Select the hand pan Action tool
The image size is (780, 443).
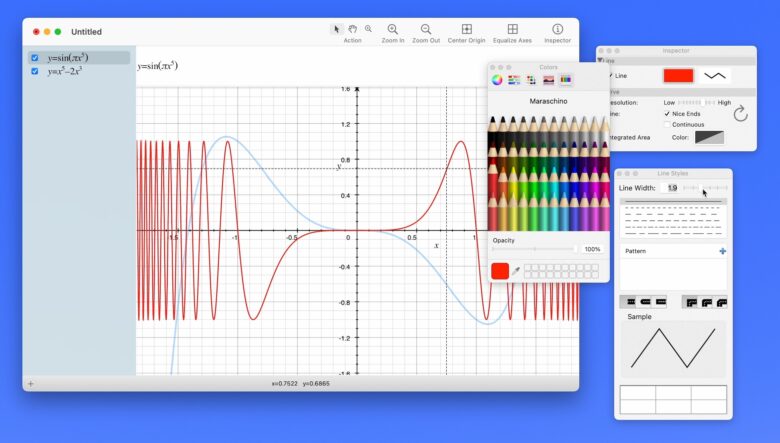point(353,29)
